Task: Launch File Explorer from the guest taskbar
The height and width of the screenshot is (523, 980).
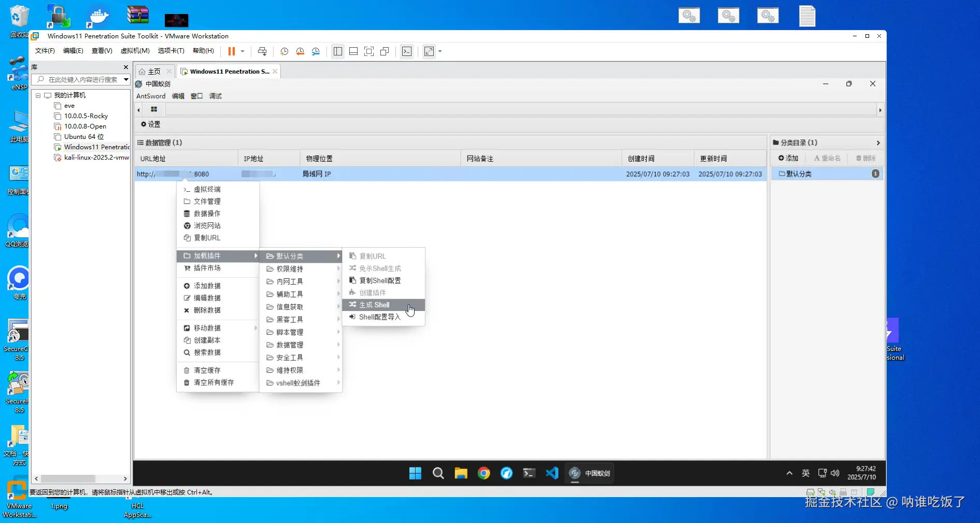Action: (461, 473)
